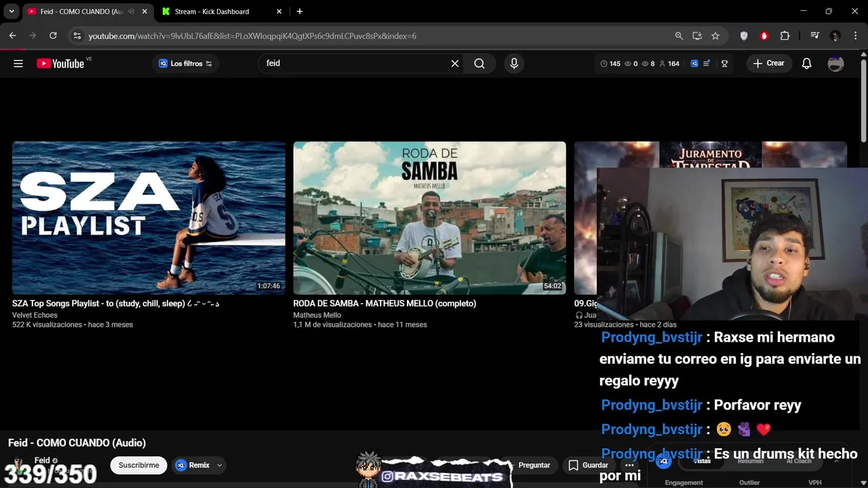Open the Matheus Mello channel link
The height and width of the screenshot is (488, 868).
(317, 315)
